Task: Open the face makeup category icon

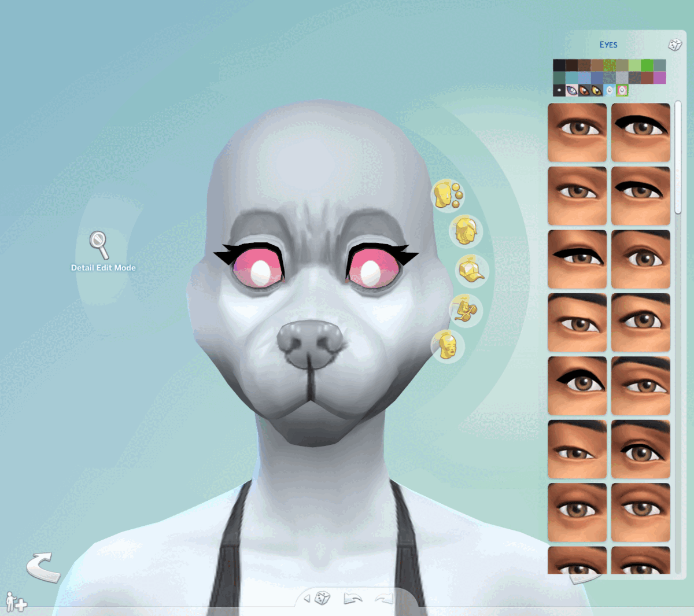Action: pos(448,346)
